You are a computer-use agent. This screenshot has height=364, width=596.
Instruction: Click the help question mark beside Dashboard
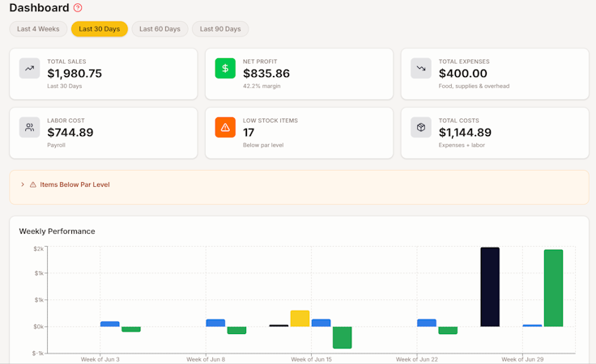[x=78, y=7]
